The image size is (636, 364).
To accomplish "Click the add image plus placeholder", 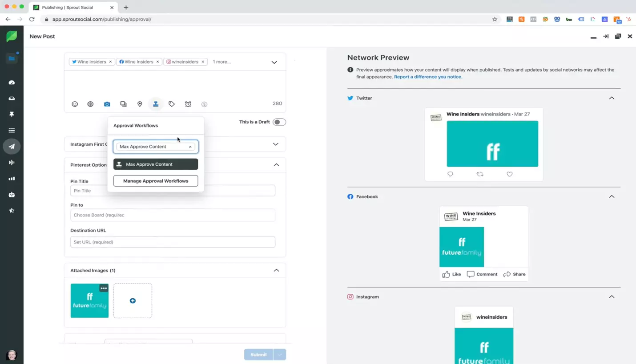I will point(133,301).
